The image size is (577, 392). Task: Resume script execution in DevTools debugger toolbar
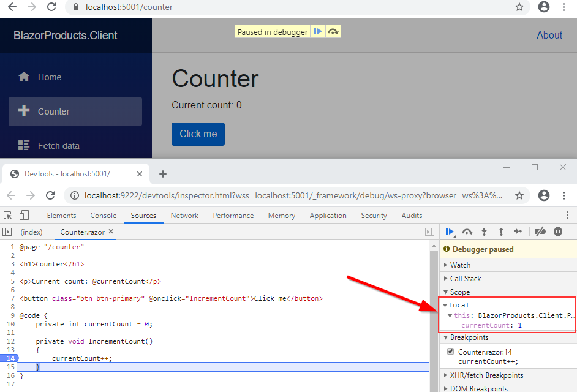[x=450, y=232]
